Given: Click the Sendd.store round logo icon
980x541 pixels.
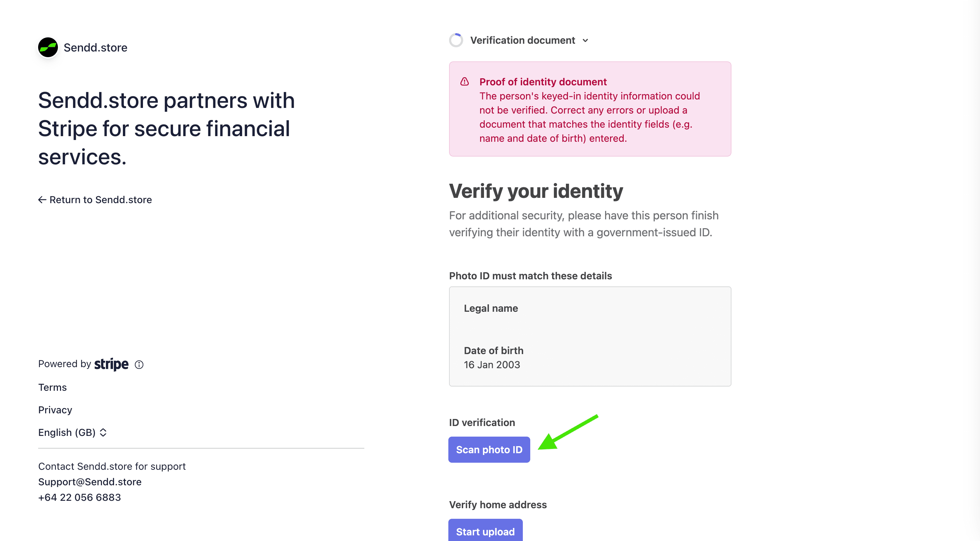Looking at the screenshot, I should (48, 48).
